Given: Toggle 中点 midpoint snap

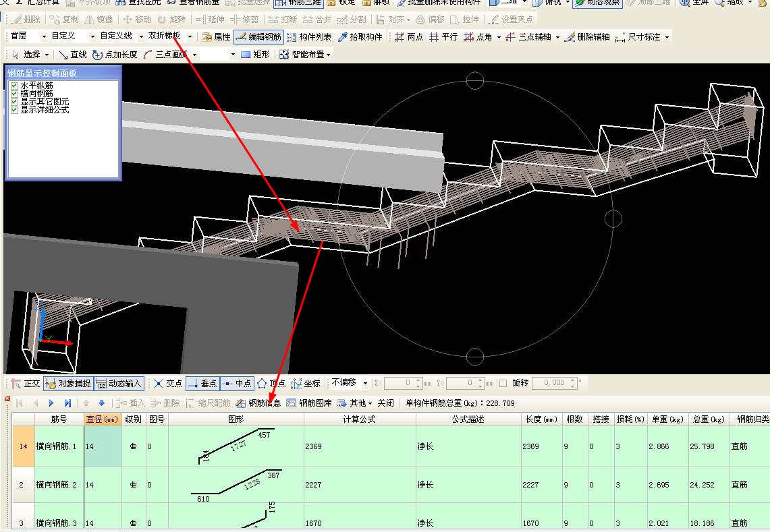Looking at the screenshot, I should tap(237, 383).
